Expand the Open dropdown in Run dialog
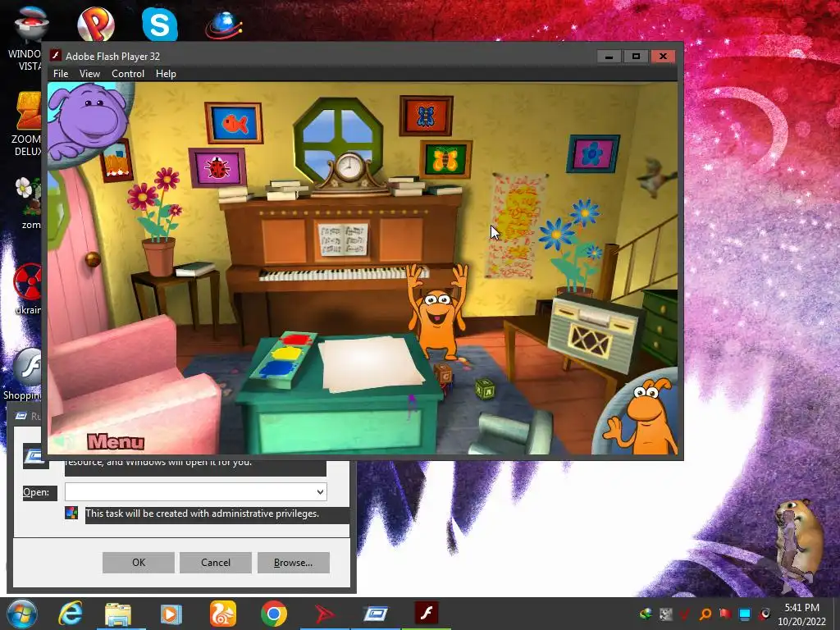840x630 pixels. click(x=320, y=492)
